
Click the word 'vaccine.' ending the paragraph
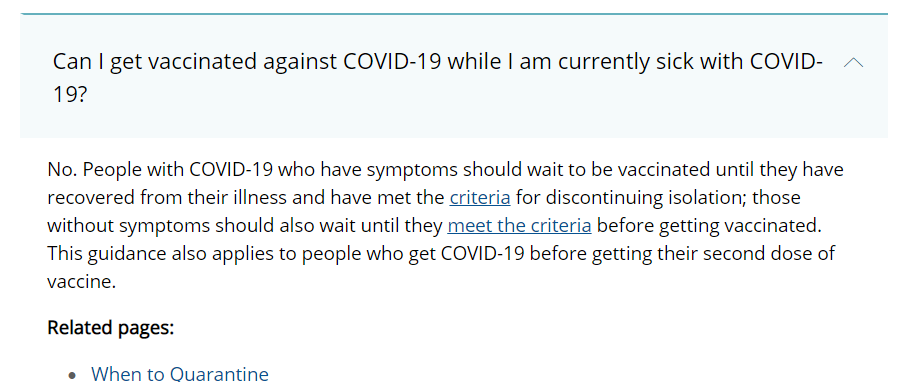click(x=82, y=281)
